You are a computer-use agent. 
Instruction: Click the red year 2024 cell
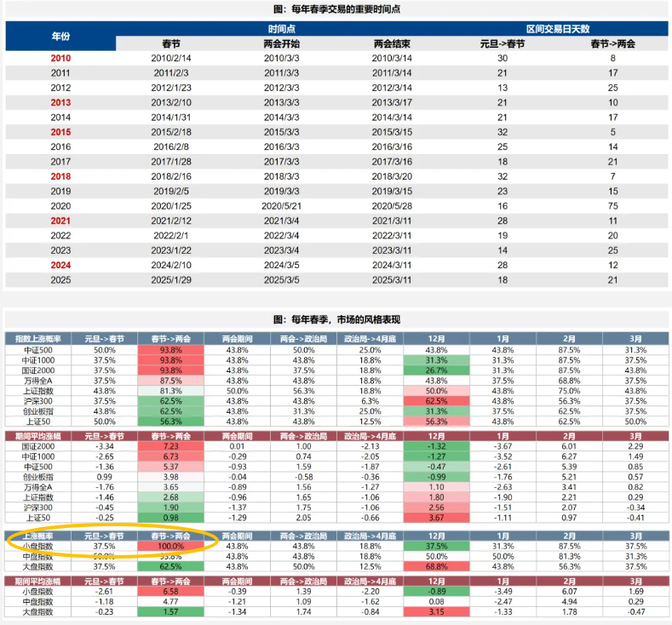60,265
